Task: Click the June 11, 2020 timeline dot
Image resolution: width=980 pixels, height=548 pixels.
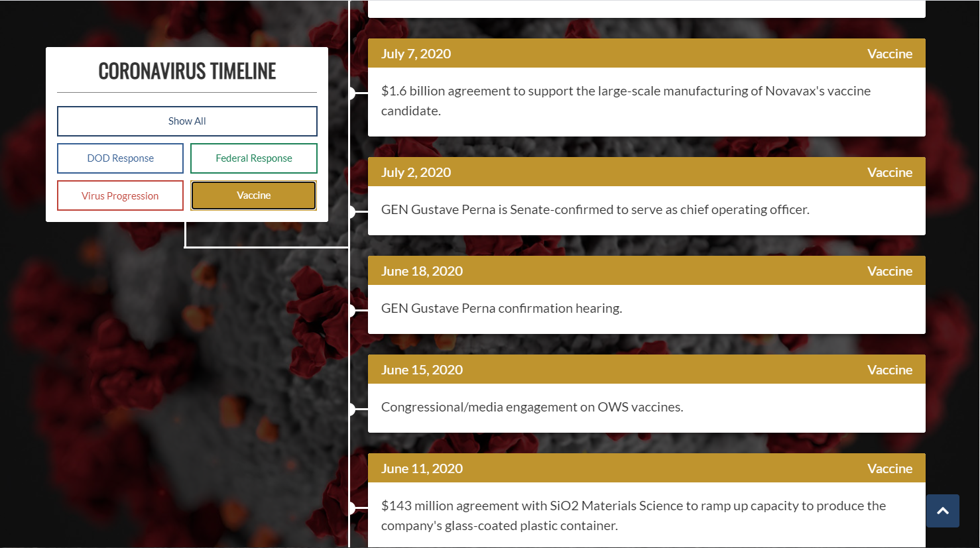Action: tap(351, 508)
